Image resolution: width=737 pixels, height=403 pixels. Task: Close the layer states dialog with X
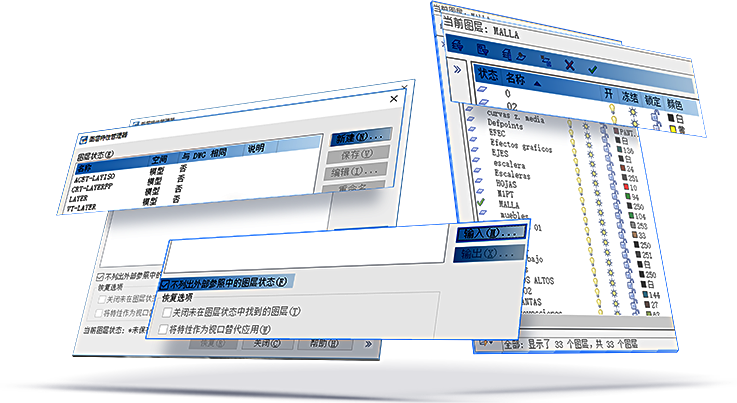[394, 99]
